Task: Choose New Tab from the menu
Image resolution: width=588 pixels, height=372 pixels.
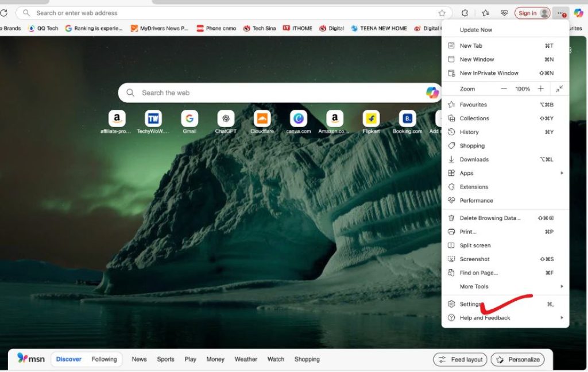Action: [505, 46]
